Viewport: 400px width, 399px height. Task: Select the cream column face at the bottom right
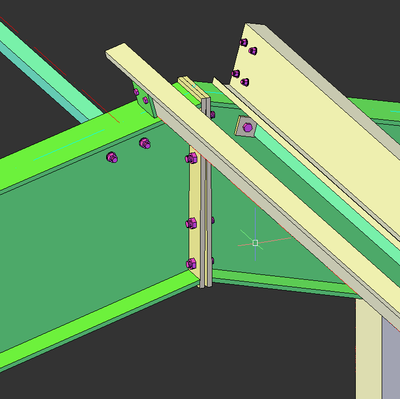369,348
